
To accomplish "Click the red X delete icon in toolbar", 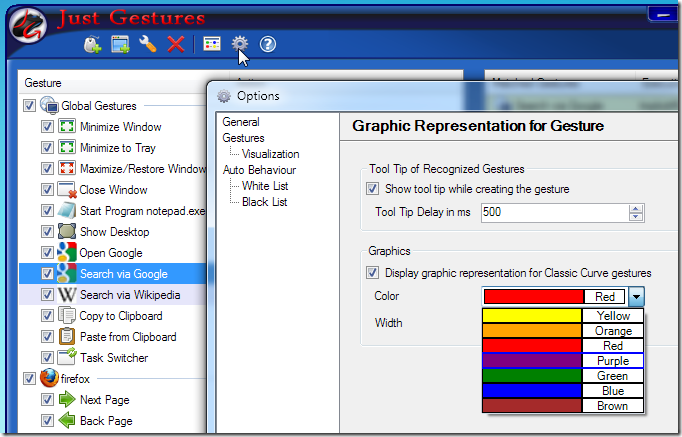I will point(176,44).
